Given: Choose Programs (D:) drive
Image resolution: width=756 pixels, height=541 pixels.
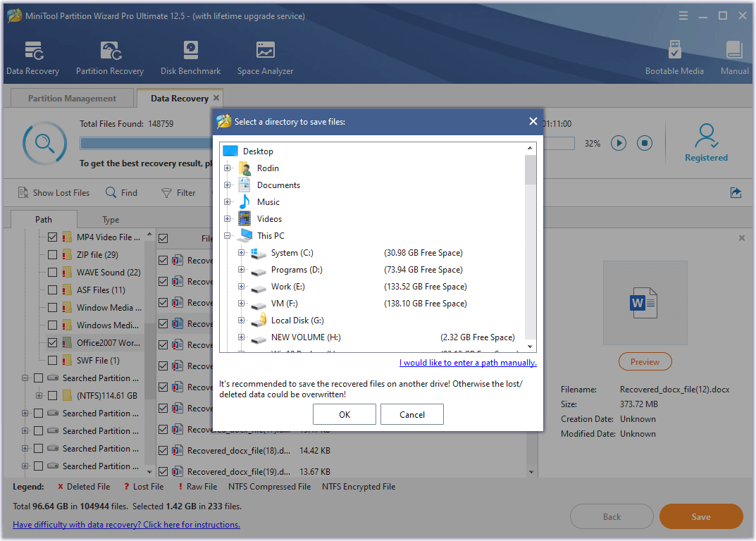Looking at the screenshot, I should pyautogui.click(x=297, y=270).
